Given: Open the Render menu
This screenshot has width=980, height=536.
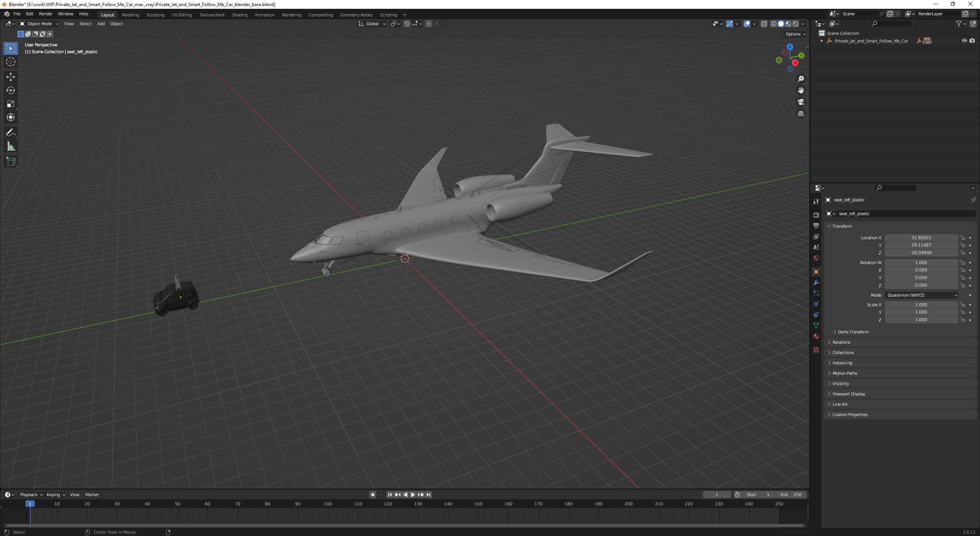Looking at the screenshot, I should [x=46, y=14].
